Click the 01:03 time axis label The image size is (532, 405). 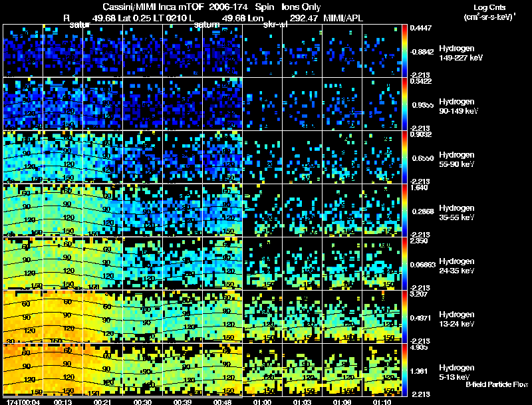point(303,402)
